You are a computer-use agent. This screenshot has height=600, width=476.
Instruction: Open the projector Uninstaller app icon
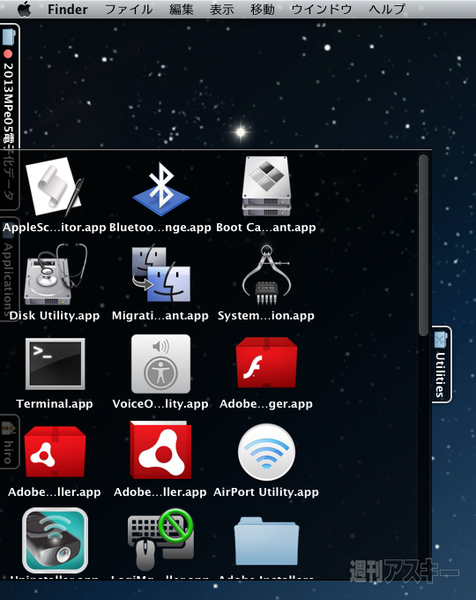[55, 540]
